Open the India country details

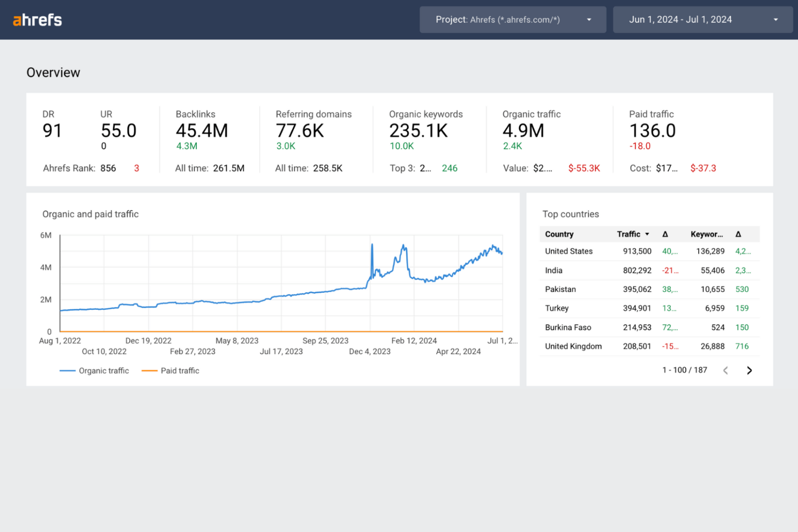click(553, 270)
